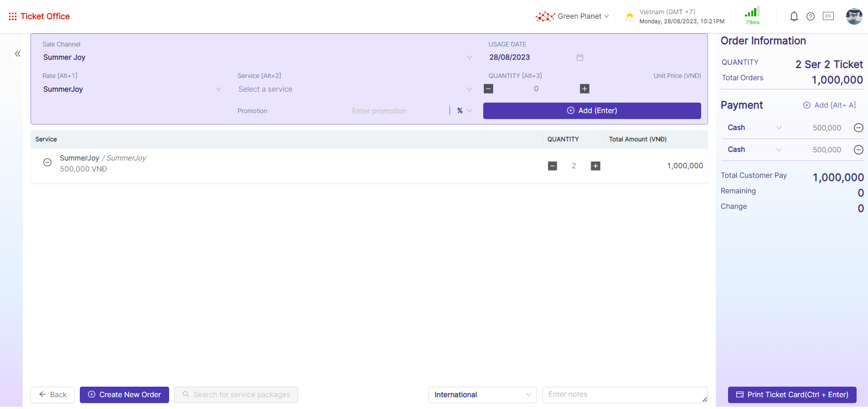The height and width of the screenshot is (409, 868).
Task: Click the 500,000 VNĐ unit price text
Action: [83, 169]
